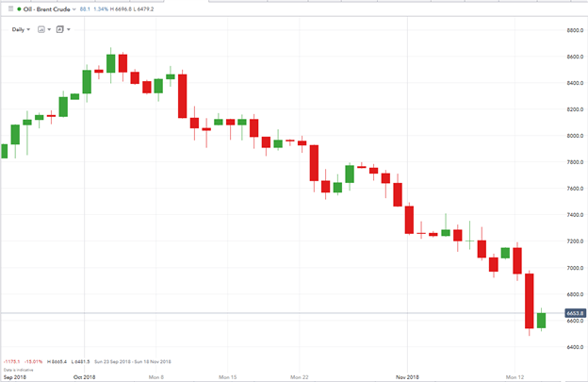Open the Daily timeframe dropdown
Screen dimensions: 588x382
(21, 29)
